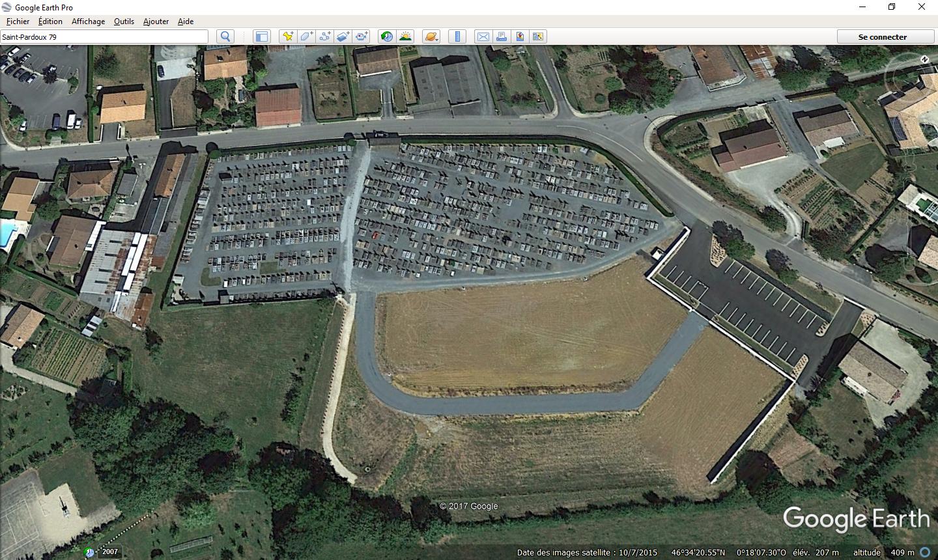Open the Outils menu
Screen dimensions: 938x560
124,21
